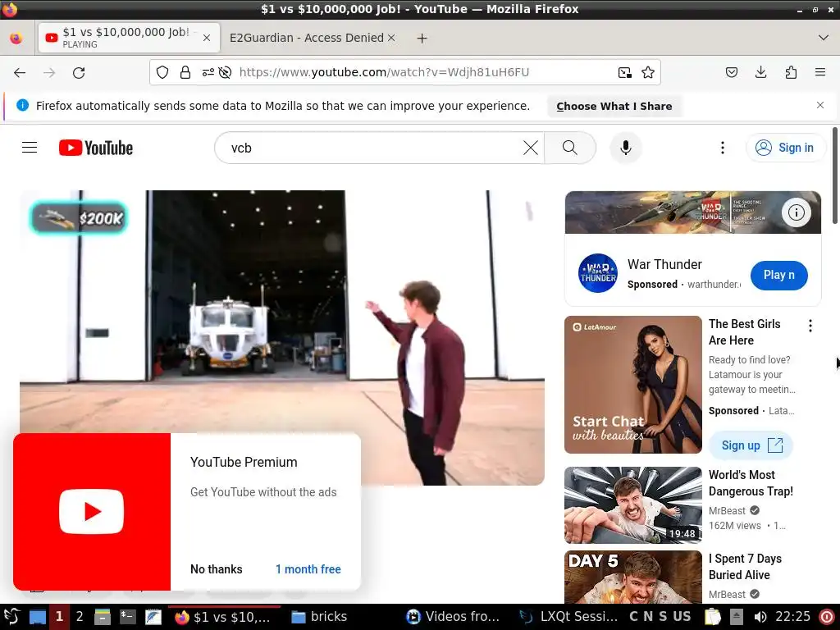Click the MrBeast channel name under Dangerous Trap

(x=727, y=511)
